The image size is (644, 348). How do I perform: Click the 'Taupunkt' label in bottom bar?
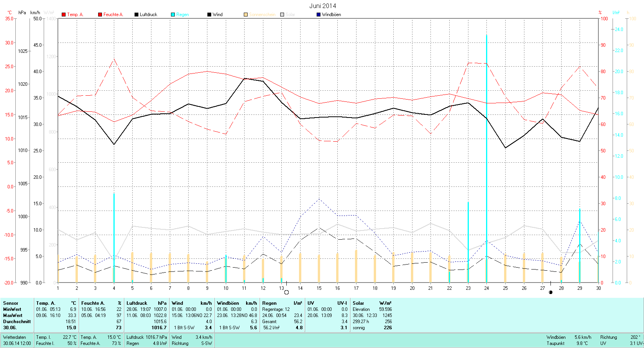[556, 343]
